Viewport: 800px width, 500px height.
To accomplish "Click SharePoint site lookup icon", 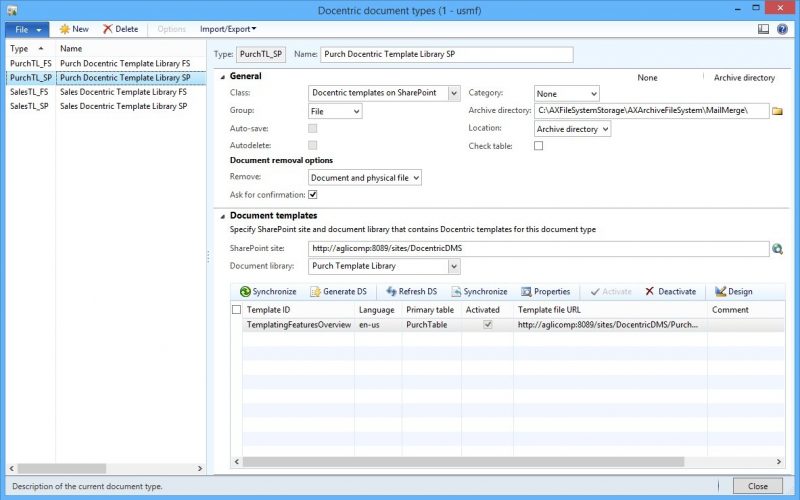I will (777, 248).
